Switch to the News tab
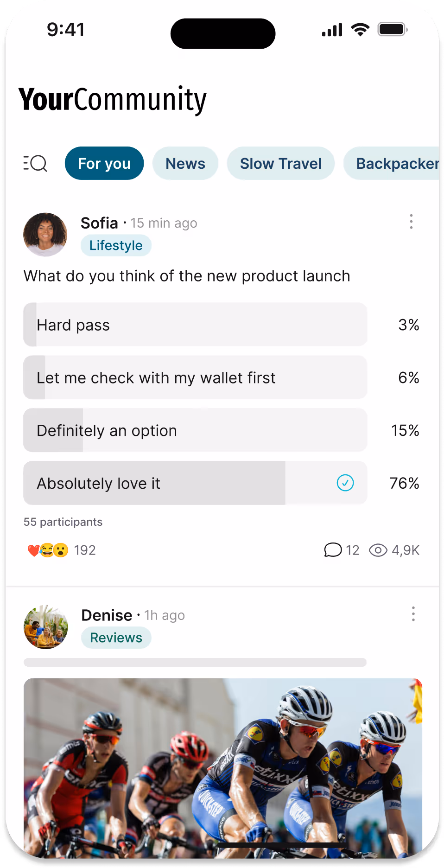The image size is (444, 868). tap(185, 163)
